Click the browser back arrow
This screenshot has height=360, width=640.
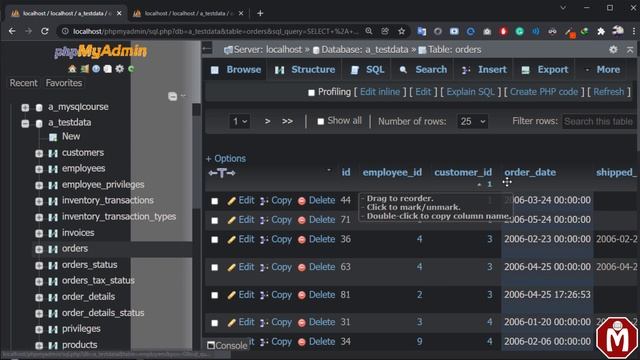pyautogui.click(x=12, y=31)
